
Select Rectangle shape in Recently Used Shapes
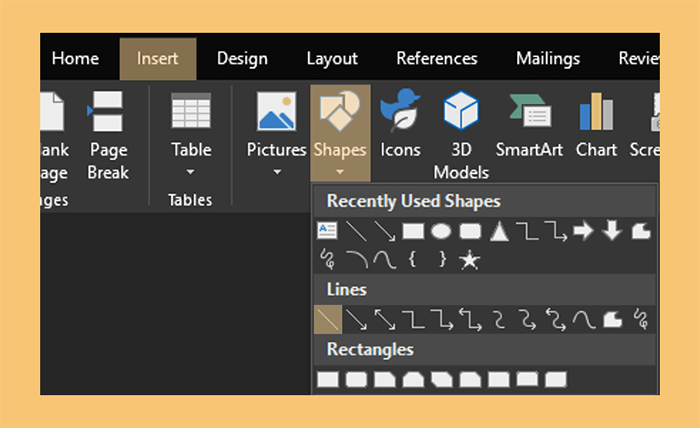tap(413, 231)
